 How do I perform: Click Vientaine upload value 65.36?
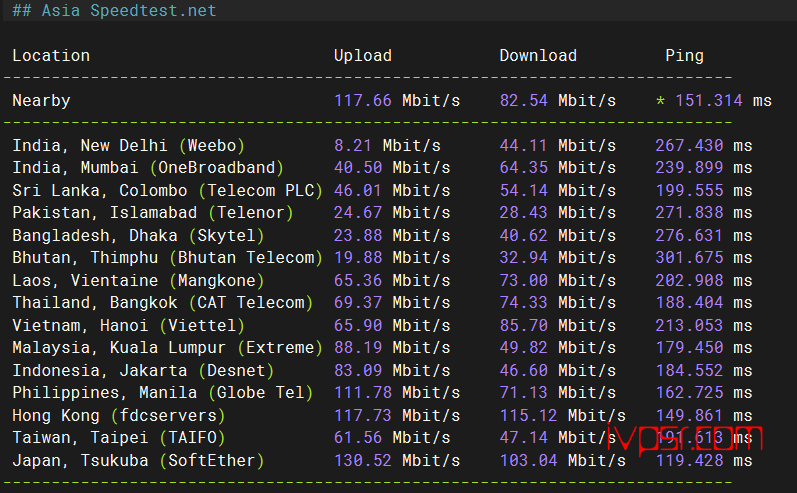357,280
